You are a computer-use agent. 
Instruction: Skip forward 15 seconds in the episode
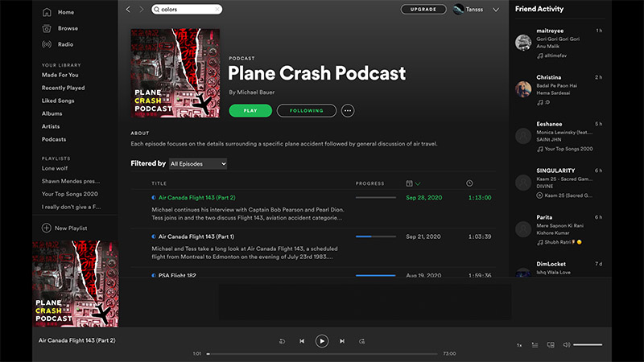tap(361, 341)
